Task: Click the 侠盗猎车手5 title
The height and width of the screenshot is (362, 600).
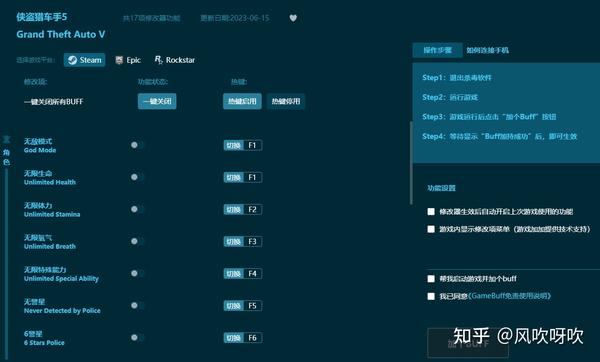Action: pyautogui.click(x=42, y=17)
